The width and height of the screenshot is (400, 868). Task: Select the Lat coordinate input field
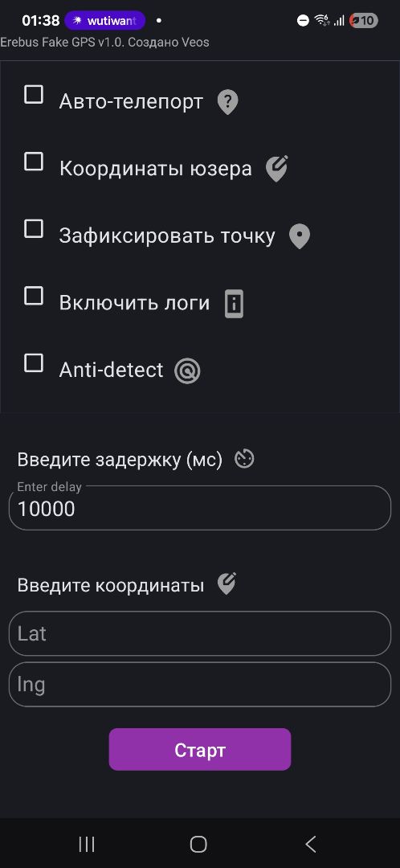(200, 633)
